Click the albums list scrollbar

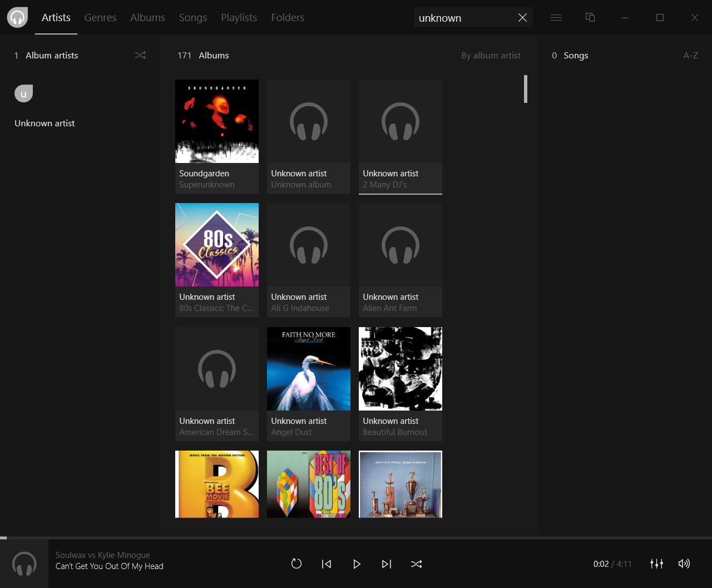pyautogui.click(x=525, y=90)
